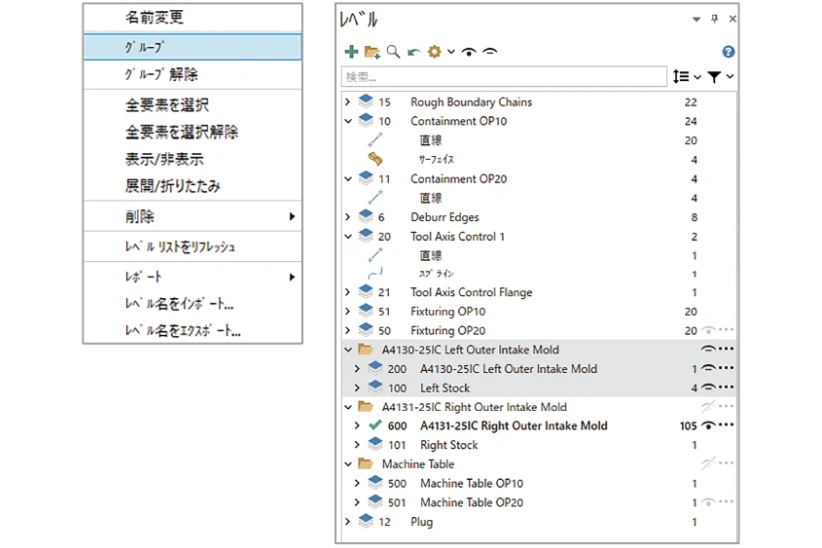This screenshot has width=822, height=548.
Task: Open the 削除 submenu
Action: (x=192, y=217)
